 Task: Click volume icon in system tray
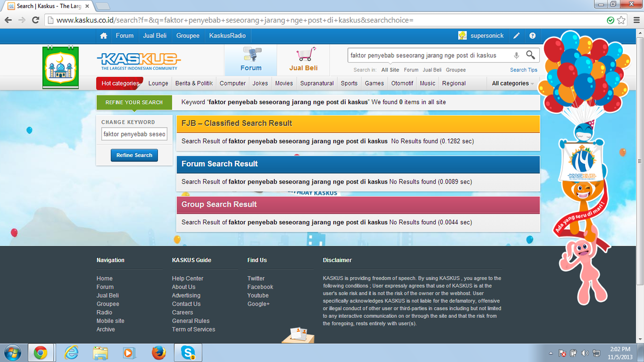[584, 353]
